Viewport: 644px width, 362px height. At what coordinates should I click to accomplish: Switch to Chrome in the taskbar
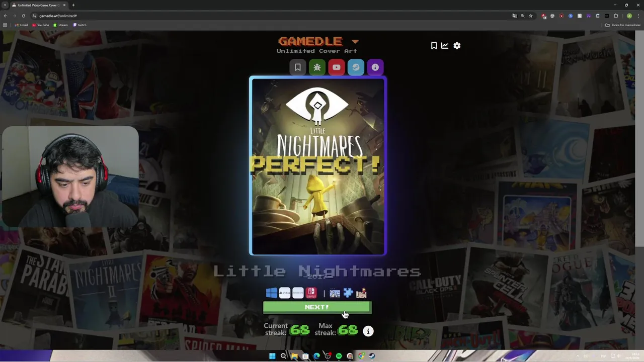click(x=361, y=356)
